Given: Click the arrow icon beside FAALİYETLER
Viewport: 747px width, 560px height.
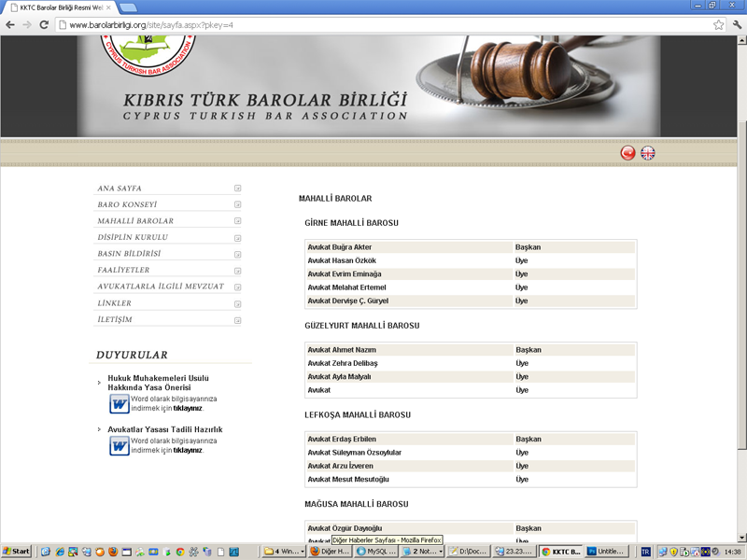Looking at the screenshot, I should click(237, 271).
